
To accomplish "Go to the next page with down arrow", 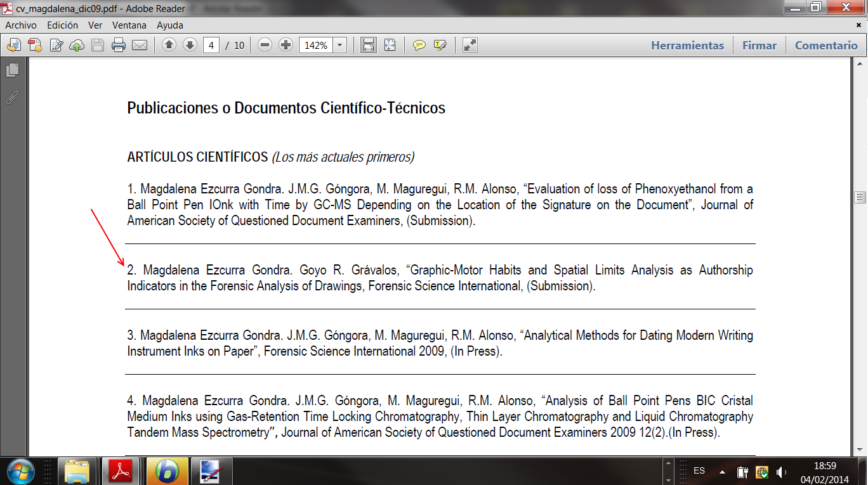I will pos(190,46).
